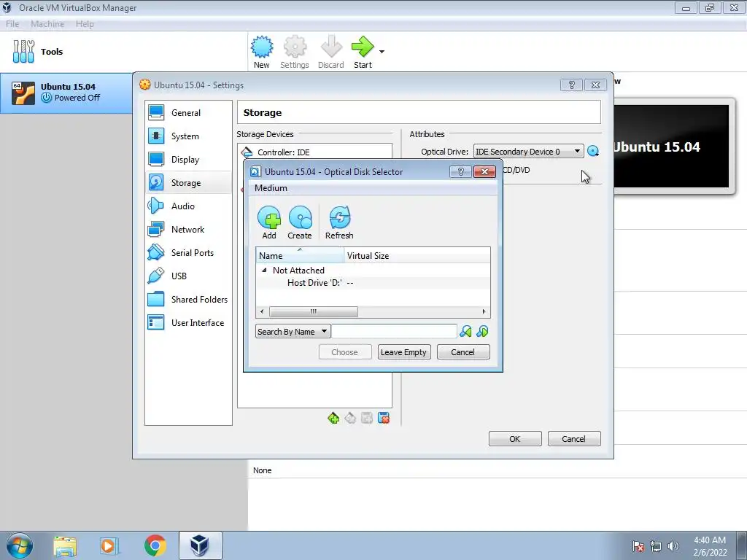Open the Search By Name dropdown
Image resolution: width=747 pixels, height=560 pixels.
coord(293,332)
